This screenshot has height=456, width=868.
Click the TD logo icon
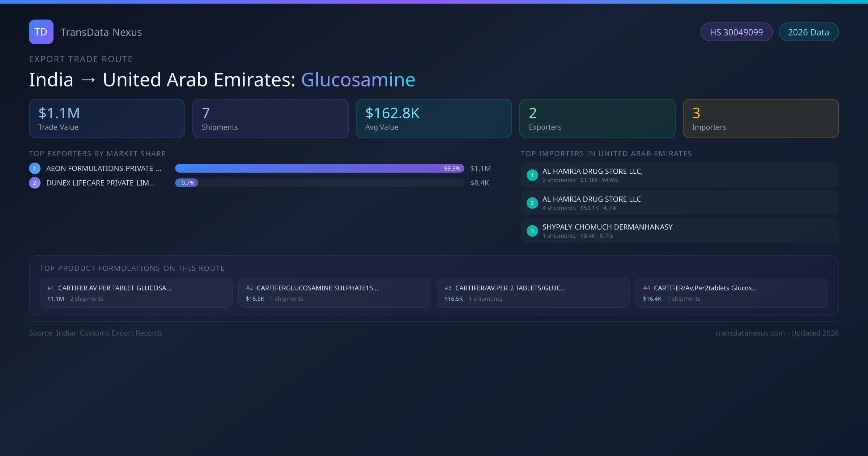pyautogui.click(x=41, y=32)
